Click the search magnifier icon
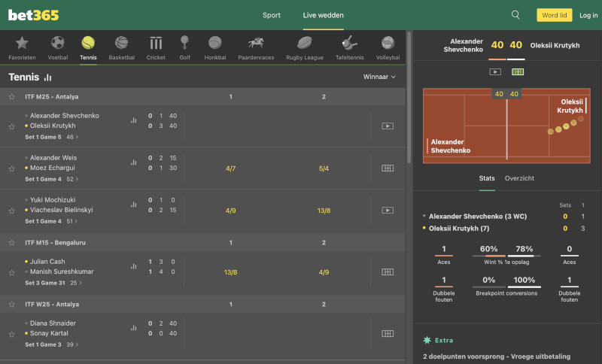The width and height of the screenshot is (602, 364). pos(515,15)
